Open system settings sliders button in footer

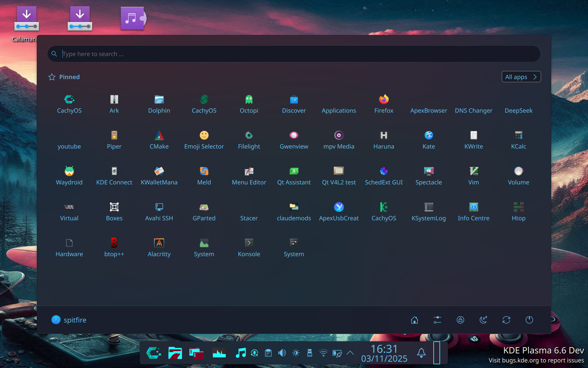[437, 320]
